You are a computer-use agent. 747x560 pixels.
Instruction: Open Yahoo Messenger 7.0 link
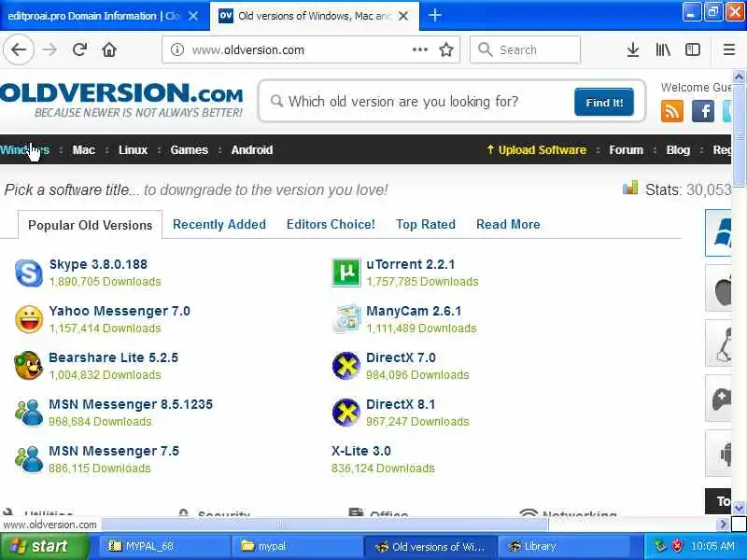(120, 311)
